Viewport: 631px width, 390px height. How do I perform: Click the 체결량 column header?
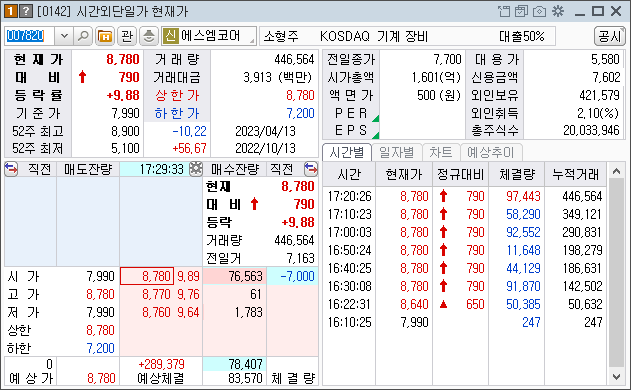[517, 174]
